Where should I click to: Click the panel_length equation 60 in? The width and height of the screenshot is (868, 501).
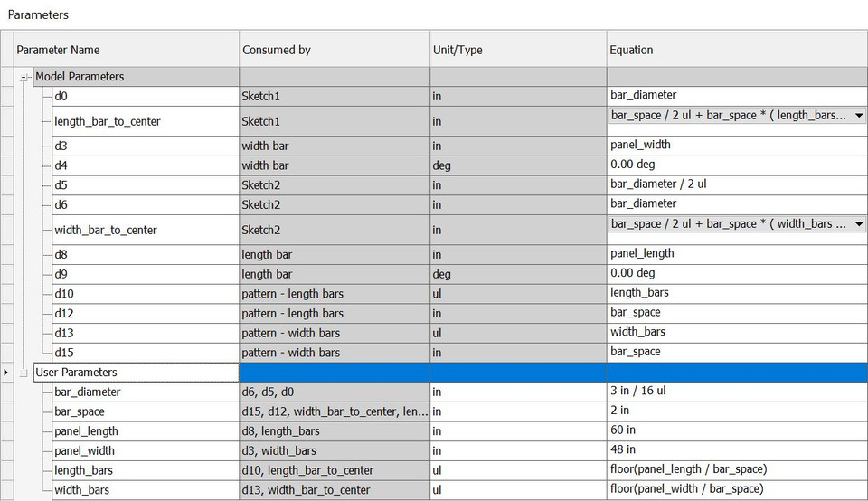pyautogui.click(x=735, y=430)
